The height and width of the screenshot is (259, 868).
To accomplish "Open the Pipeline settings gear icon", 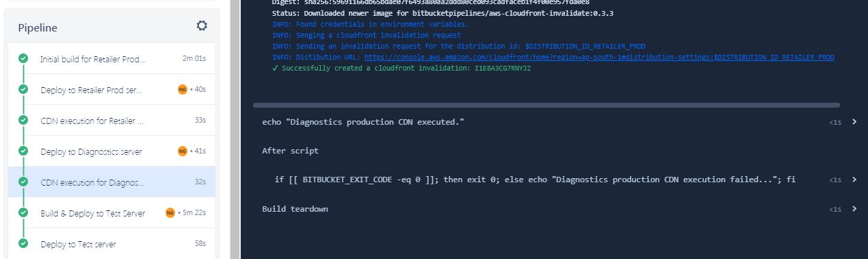I will (x=202, y=26).
